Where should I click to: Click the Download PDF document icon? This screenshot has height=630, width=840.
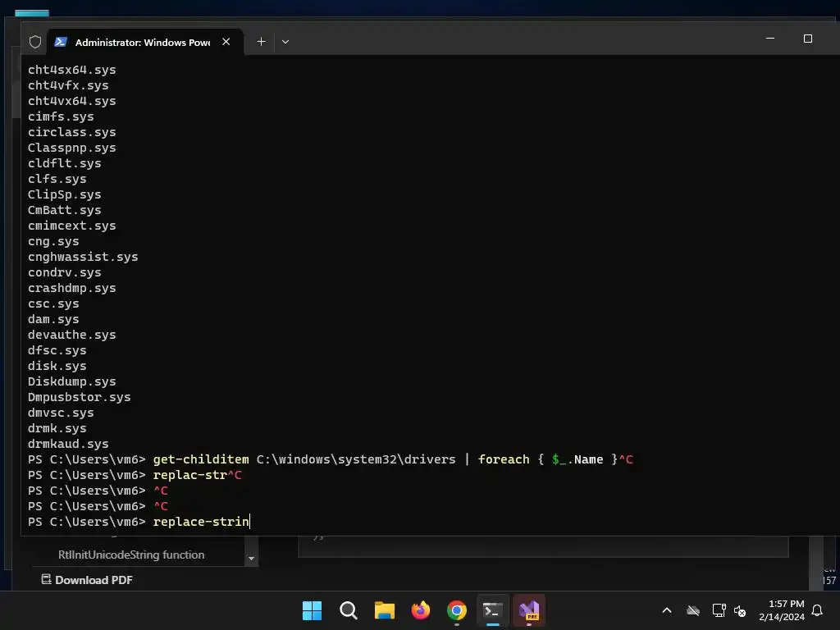(x=46, y=579)
